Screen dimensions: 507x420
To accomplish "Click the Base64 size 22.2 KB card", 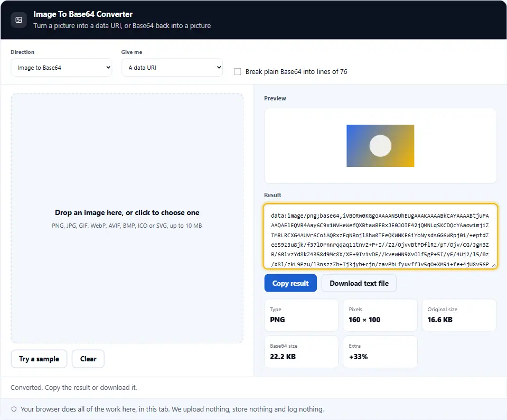I will pyautogui.click(x=302, y=352).
